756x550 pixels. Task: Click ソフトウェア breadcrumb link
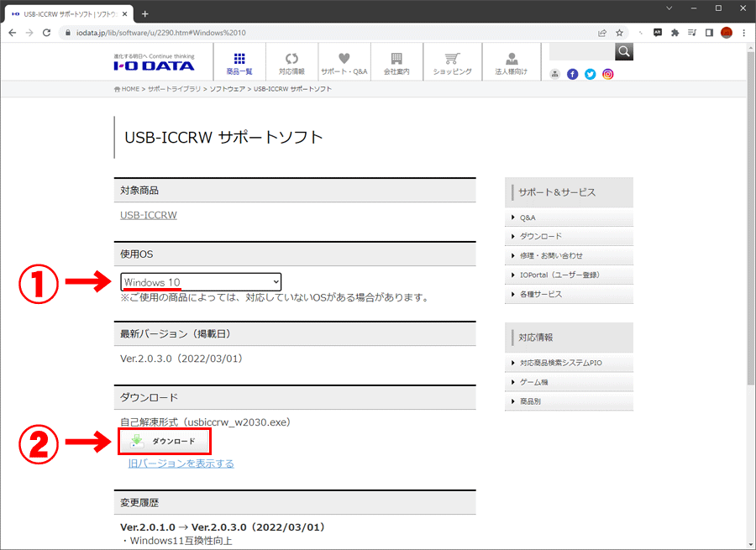coord(227,89)
